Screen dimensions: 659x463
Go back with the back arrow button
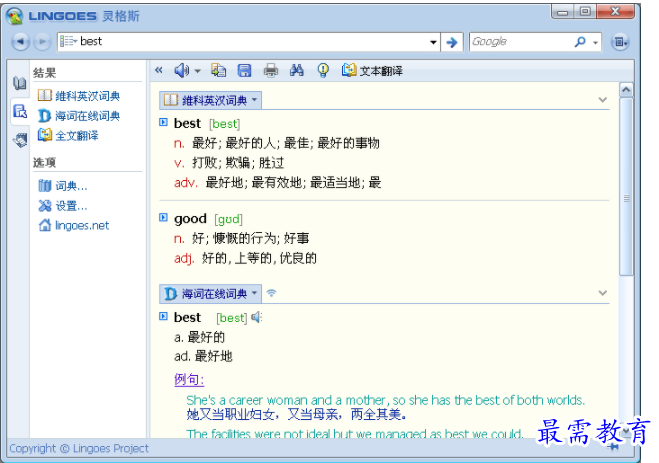[x=20, y=42]
